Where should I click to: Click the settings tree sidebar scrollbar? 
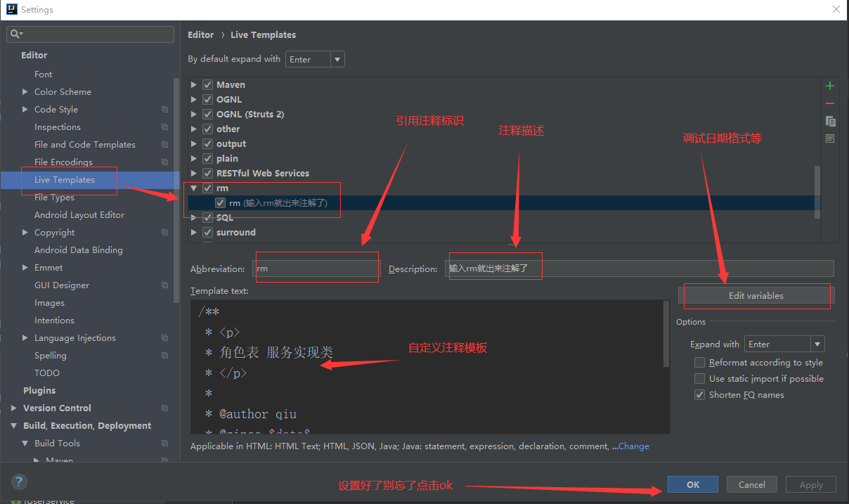pyautogui.click(x=176, y=190)
